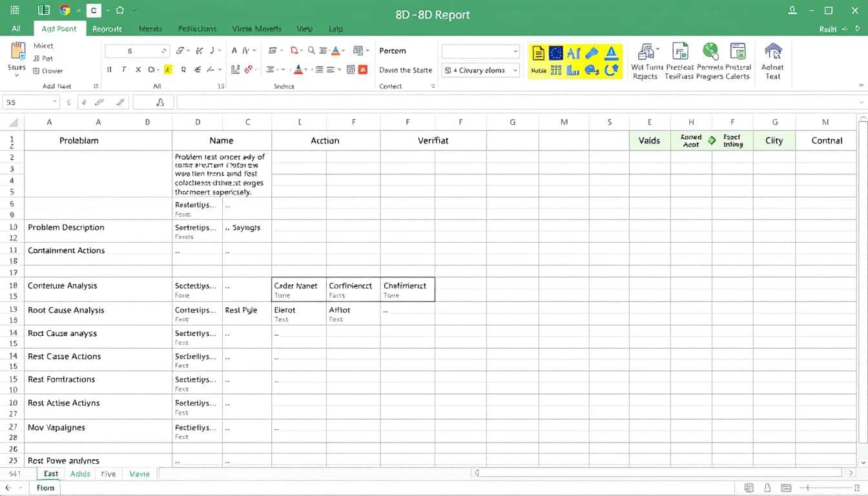Open the Reproit ribbon tab
868x496 pixels.
(107, 29)
